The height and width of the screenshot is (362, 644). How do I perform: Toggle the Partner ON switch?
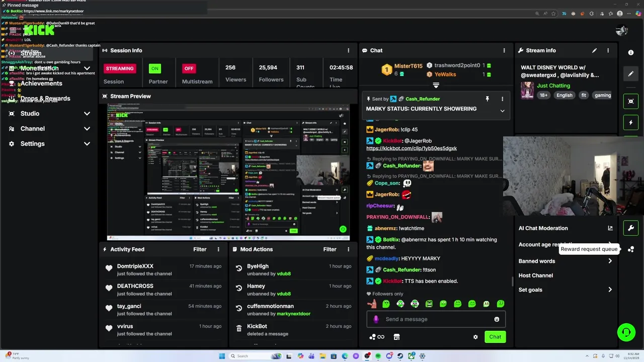155,68
